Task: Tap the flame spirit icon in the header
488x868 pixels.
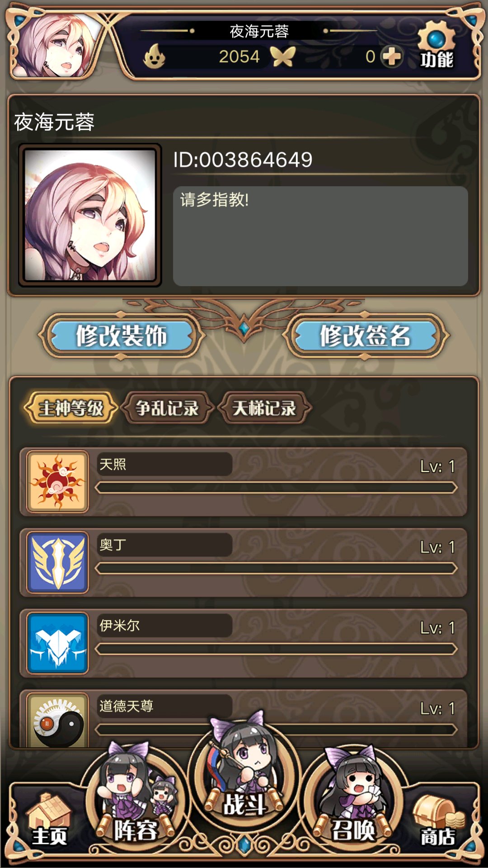Action: [154, 56]
